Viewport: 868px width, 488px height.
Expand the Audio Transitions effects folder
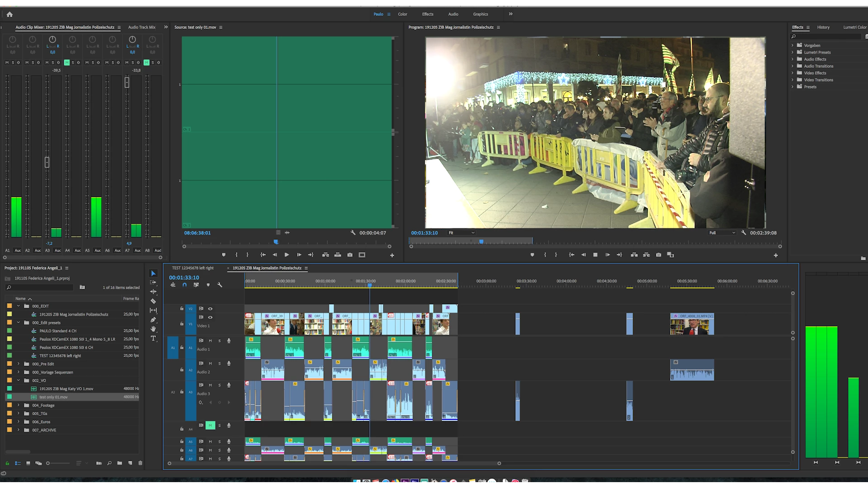[793, 66]
